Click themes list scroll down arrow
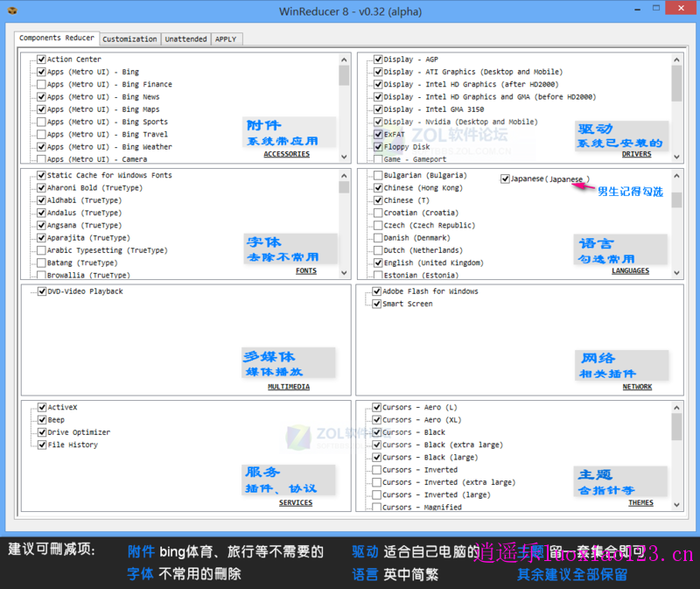Image resolution: width=700 pixels, height=589 pixels. point(676,505)
